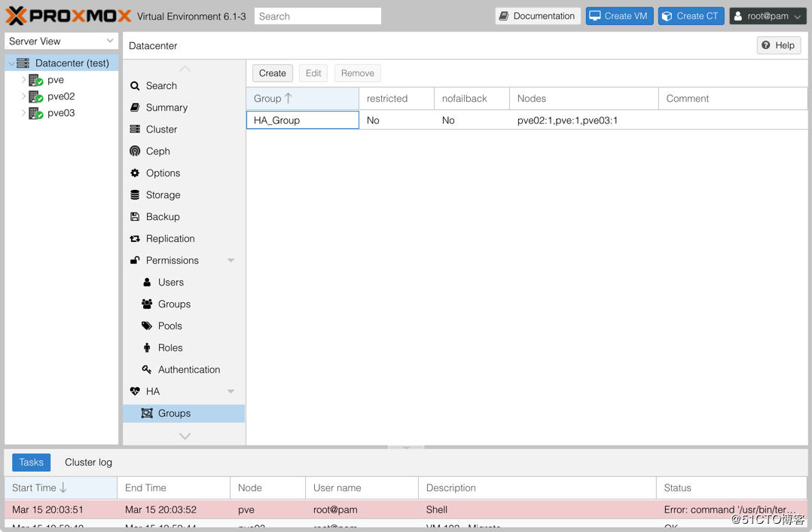The width and height of the screenshot is (812, 532).
Task: Click the pve03 node server icon
Action: pos(35,113)
